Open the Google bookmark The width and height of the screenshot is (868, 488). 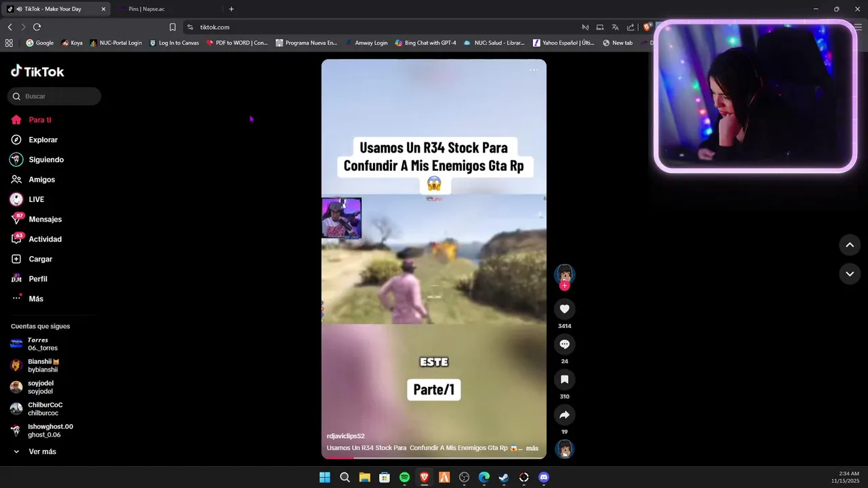pyautogui.click(x=40, y=43)
